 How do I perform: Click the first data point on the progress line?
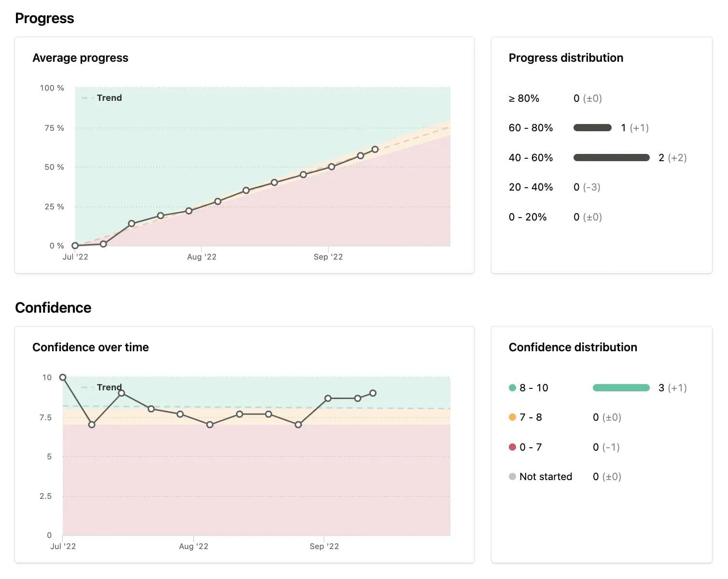(75, 245)
